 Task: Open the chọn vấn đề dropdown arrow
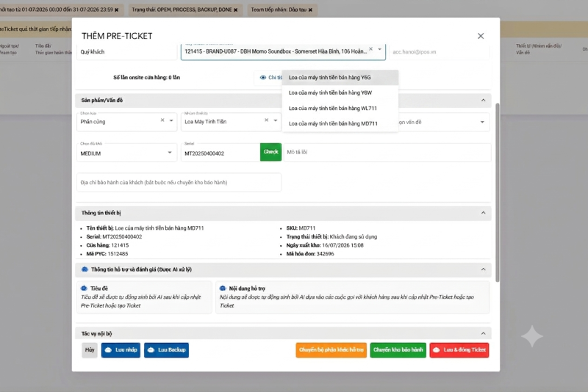pos(482,122)
